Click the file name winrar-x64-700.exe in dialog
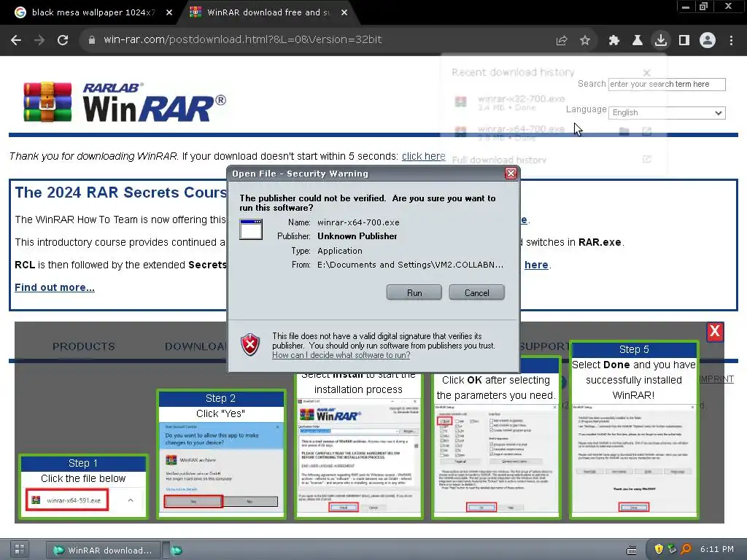Viewport: 747px width, 560px height. 358,222
